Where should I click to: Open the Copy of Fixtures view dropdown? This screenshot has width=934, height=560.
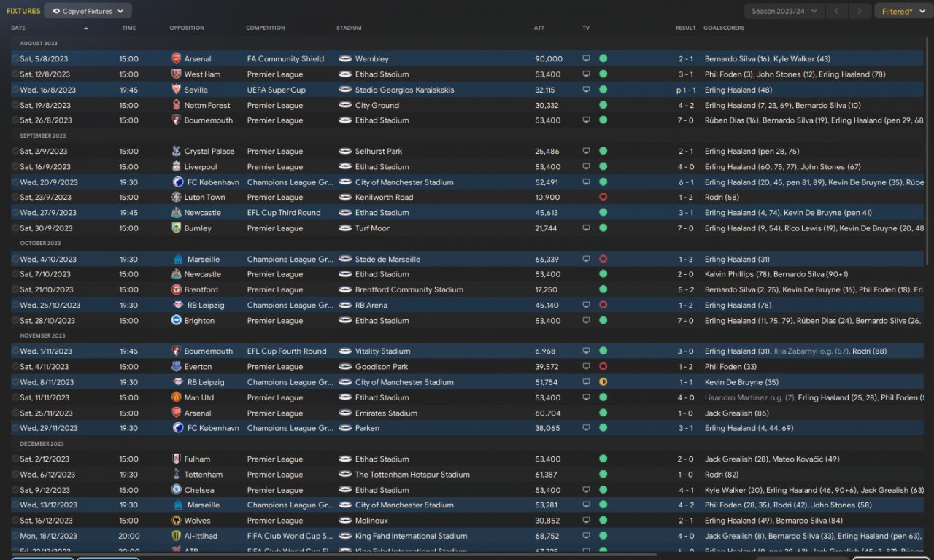pos(88,11)
